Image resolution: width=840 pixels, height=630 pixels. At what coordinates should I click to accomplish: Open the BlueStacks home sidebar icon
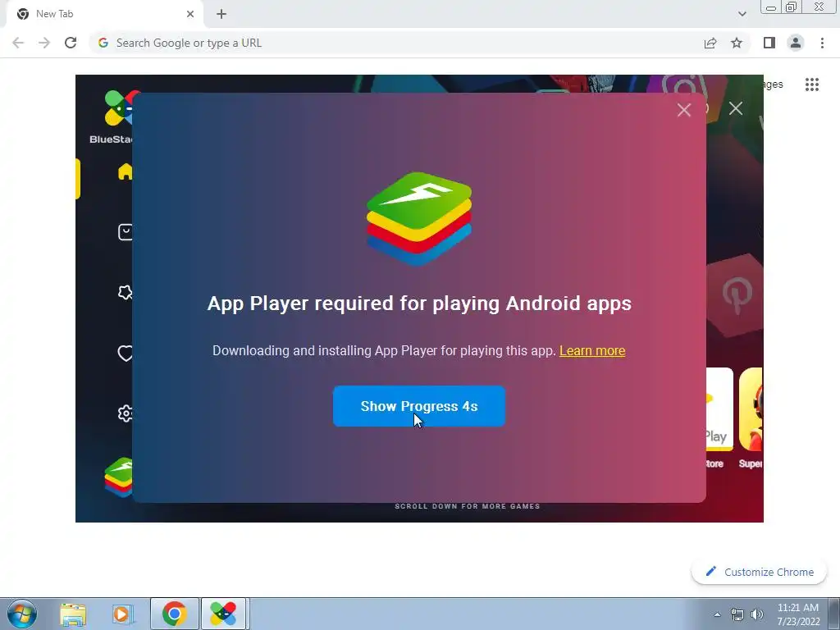126,171
